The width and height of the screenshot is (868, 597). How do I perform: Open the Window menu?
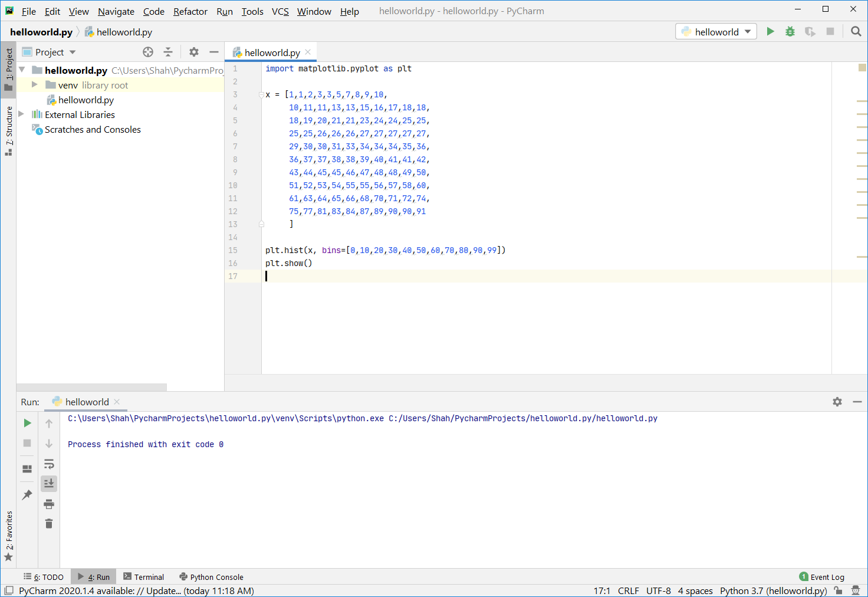click(314, 11)
